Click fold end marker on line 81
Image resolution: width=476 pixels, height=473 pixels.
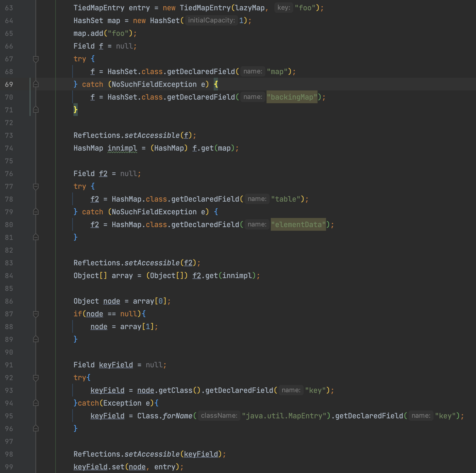coord(36,237)
